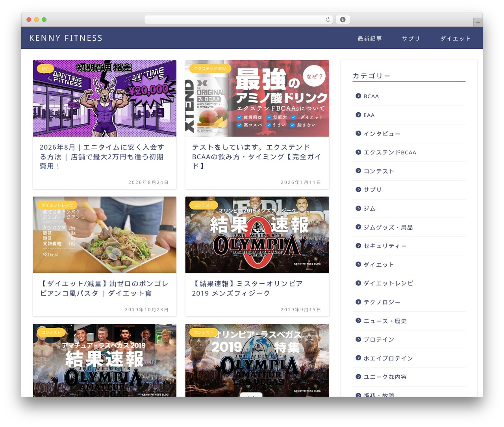Click the arrow icon beside プロテイン
This screenshot has height=427, width=504.
coord(358,339)
